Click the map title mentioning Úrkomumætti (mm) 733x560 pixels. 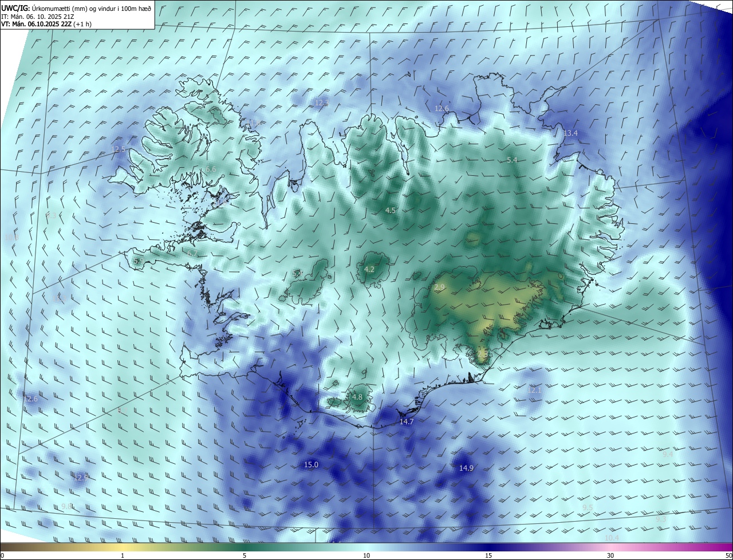76,8
